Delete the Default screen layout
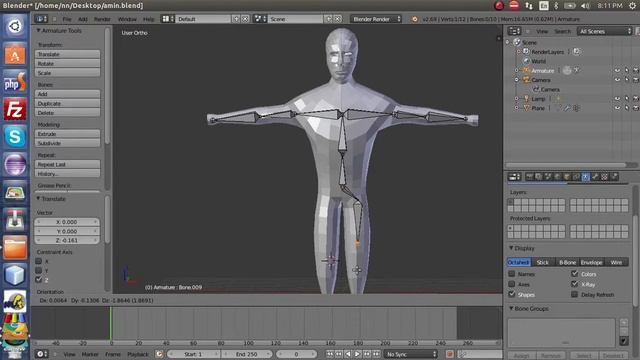 click(245, 19)
